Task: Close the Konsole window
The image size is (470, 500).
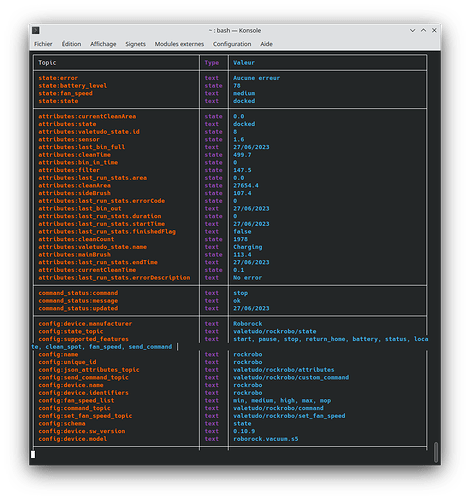Action: pyautogui.click(x=434, y=30)
